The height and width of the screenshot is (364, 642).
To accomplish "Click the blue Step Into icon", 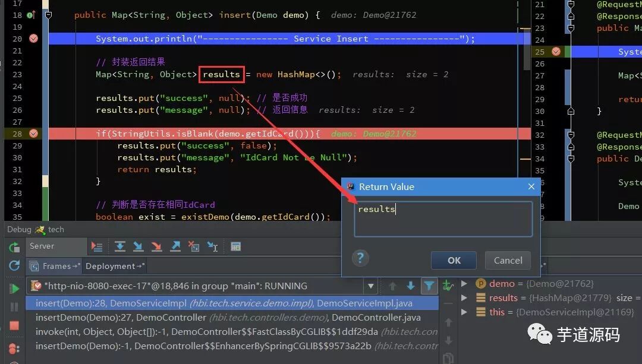I will (139, 246).
